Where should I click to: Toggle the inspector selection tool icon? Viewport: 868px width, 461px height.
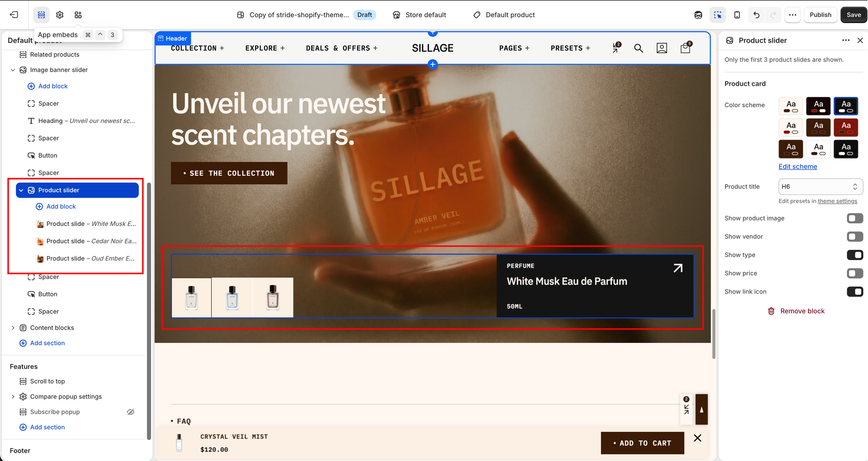(x=717, y=15)
